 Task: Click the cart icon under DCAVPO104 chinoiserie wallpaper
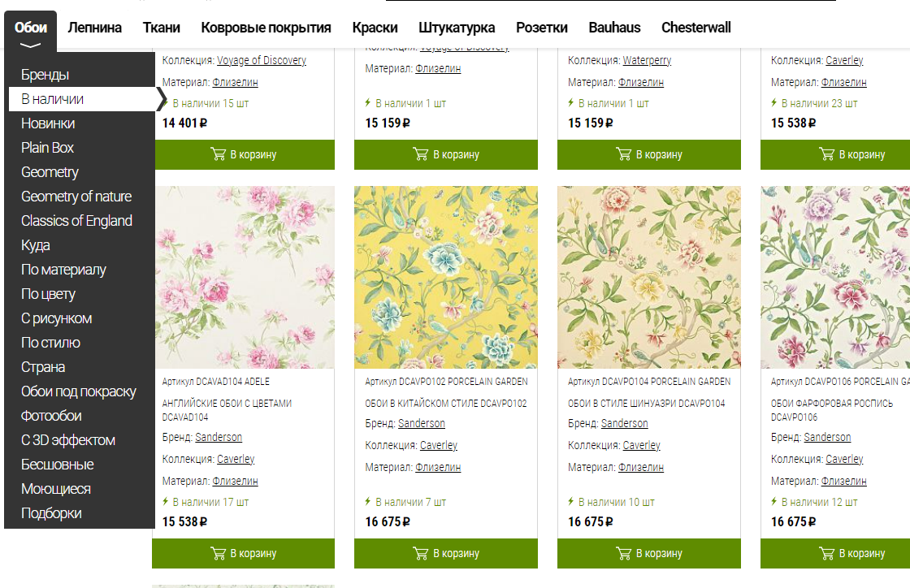coord(623,553)
